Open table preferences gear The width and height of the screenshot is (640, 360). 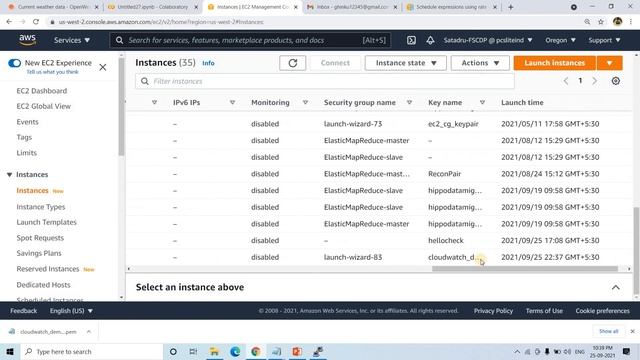pos(616,81)
